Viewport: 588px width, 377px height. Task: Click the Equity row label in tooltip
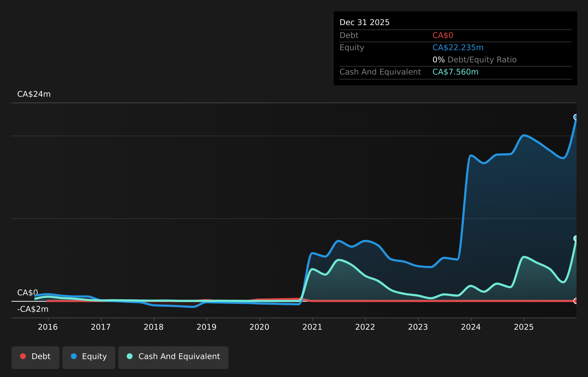pyautogui.click(x=352, y=48)
